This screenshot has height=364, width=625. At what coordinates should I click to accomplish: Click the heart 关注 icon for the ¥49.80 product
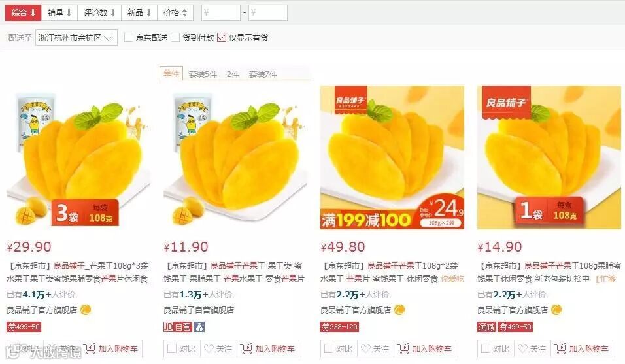[365, 348]
